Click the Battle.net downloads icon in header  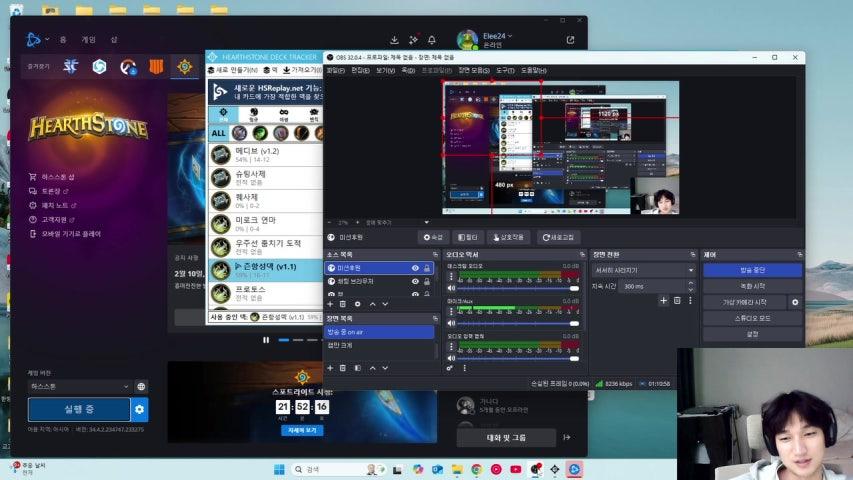click(x=395, y=40)
